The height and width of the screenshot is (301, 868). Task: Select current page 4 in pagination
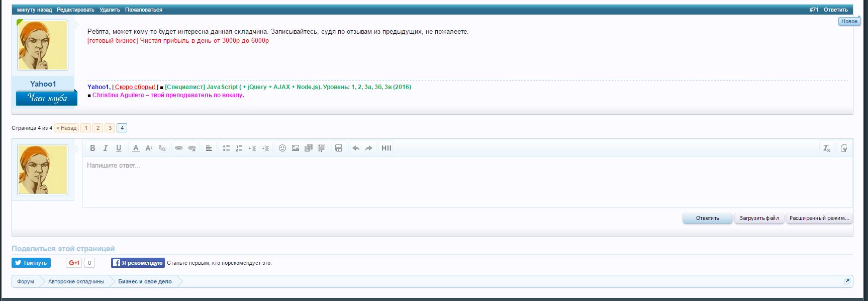122,128
